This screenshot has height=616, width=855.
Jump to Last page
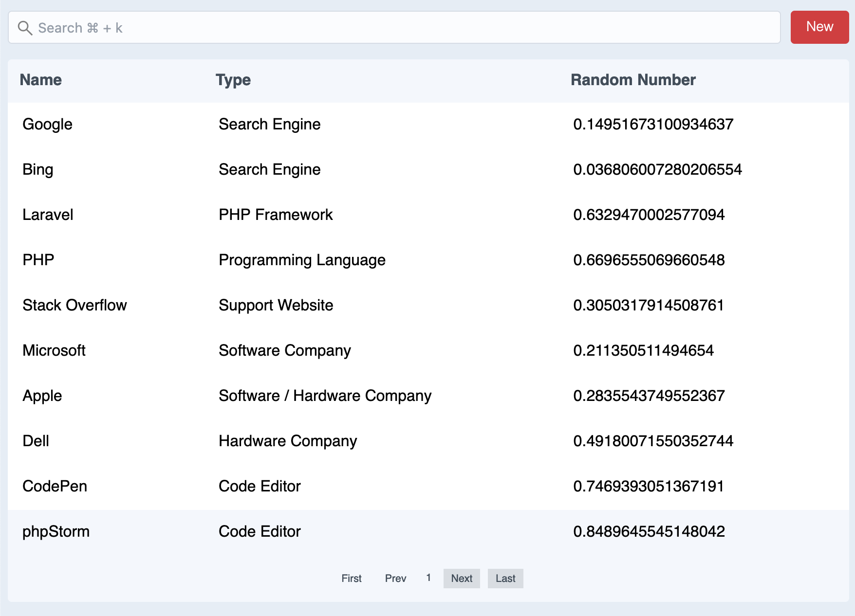pyautogui.click(x=505, y=578)
